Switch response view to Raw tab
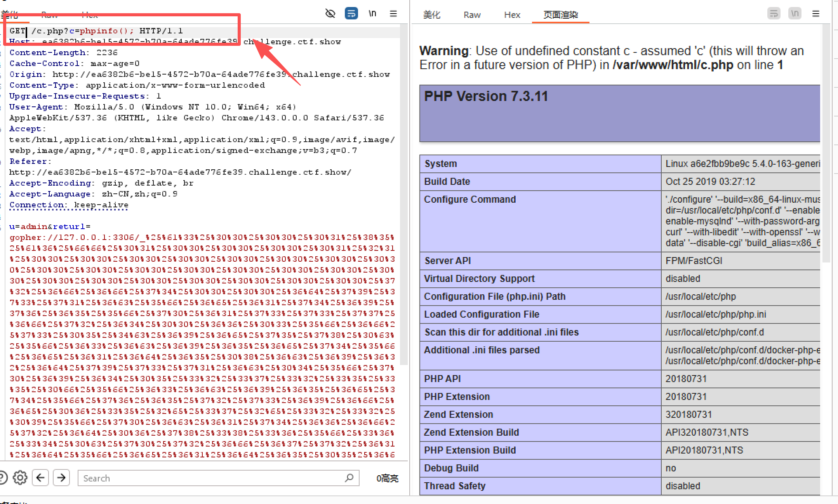Image resolution: width=838 pixels, height=504 pixels. [472, 15]
